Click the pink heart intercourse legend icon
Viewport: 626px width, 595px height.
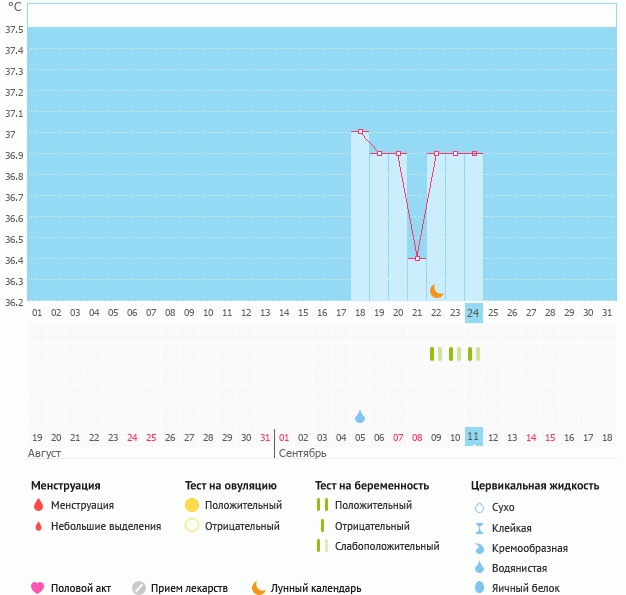point(38,588)
